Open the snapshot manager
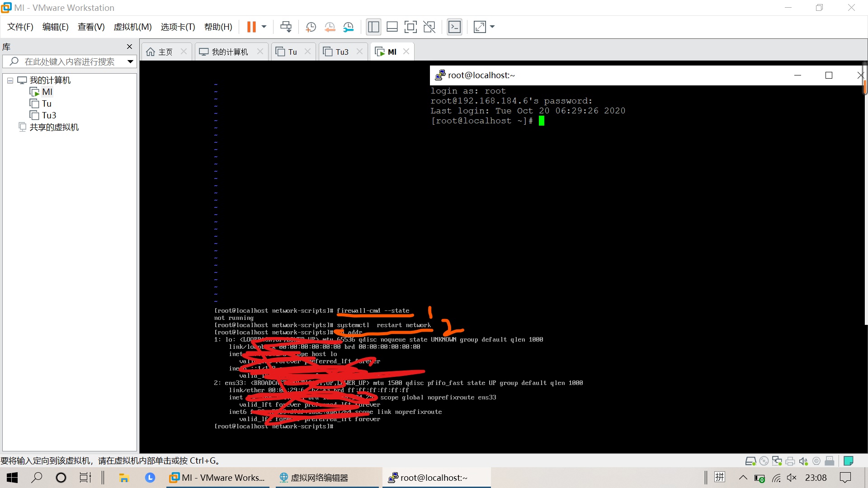This screenshot has width=868, height=488. point(348,27)
